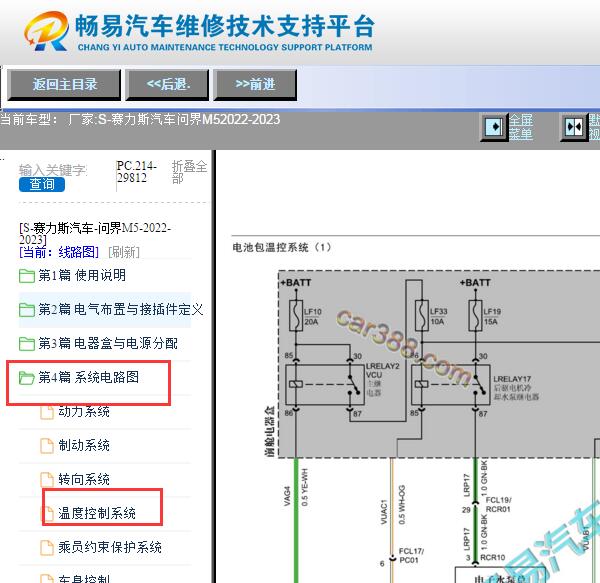Click the 当前车型 vehicle model text

click(x=140, y=120)
